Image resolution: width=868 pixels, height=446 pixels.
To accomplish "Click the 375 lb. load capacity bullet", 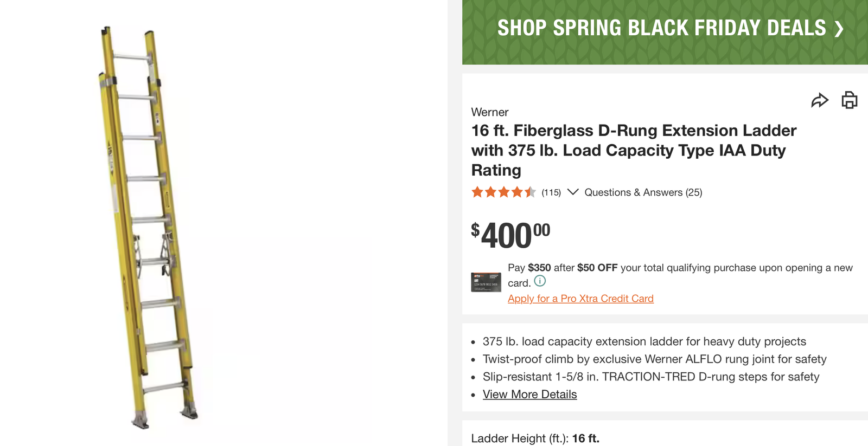I will pos(644,341).
